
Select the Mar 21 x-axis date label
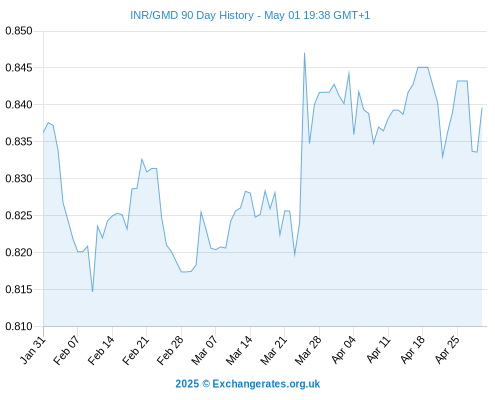tap(273, 350)
